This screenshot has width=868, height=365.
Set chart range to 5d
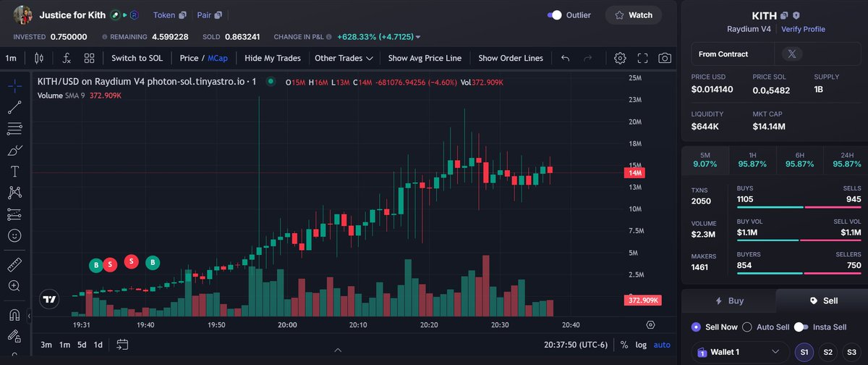pyautogui.click(x=82, y=345)
